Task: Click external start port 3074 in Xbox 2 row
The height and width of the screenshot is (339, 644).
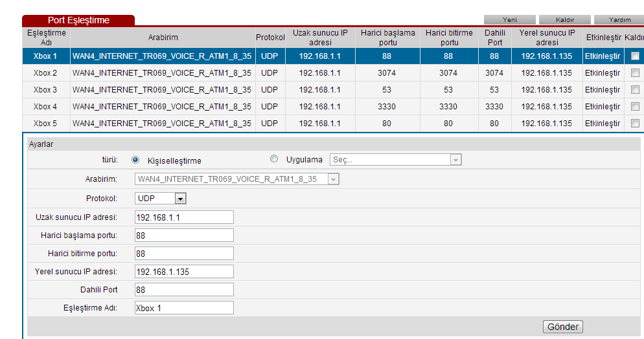Action: [387, 73]
